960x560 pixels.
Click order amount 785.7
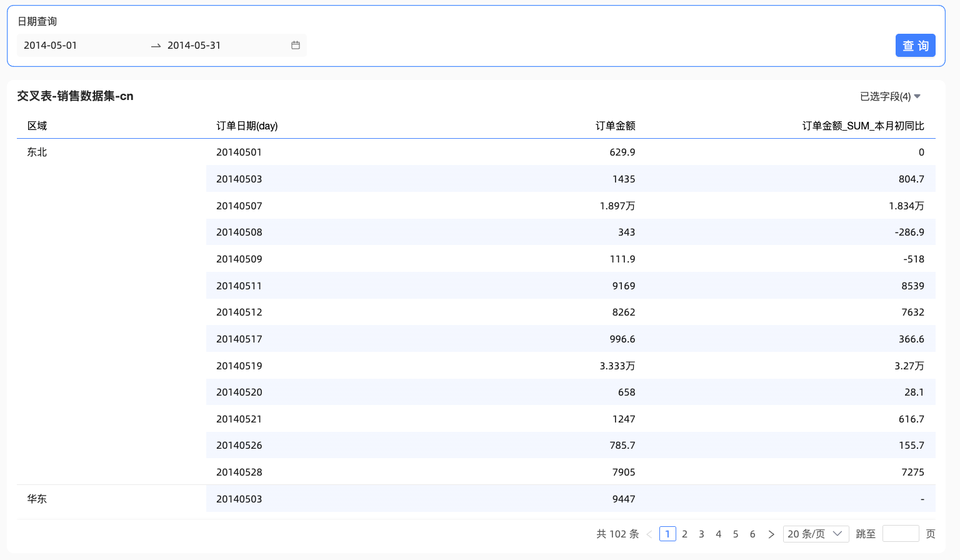point(622,445)
